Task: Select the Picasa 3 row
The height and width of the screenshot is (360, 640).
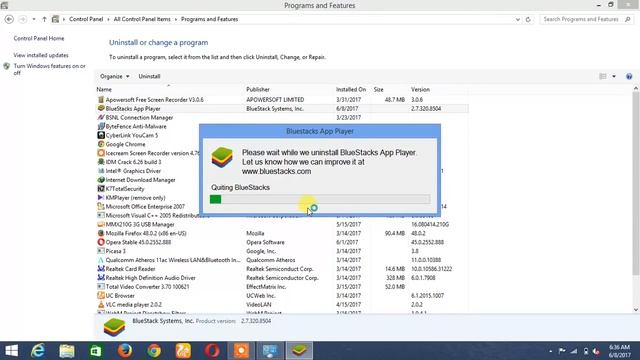Action: pos(282,251)
